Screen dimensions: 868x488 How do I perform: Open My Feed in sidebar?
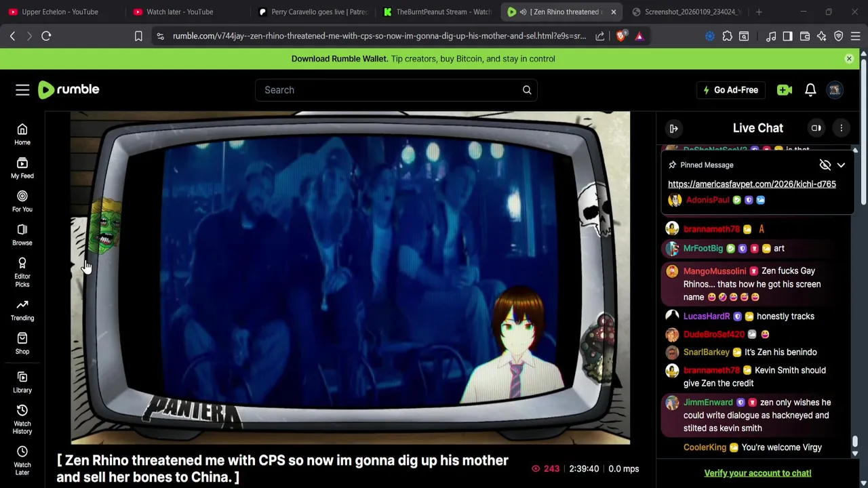22,168
